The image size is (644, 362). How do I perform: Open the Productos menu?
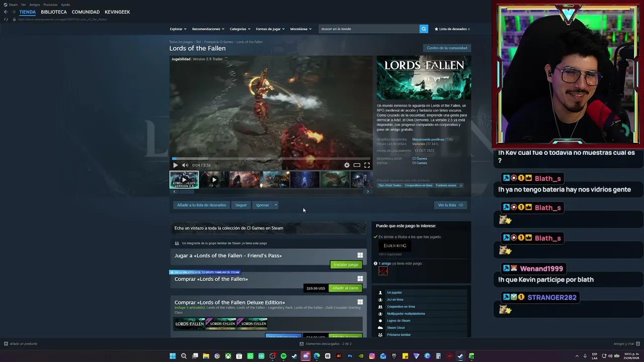click(x=50, y=5)
